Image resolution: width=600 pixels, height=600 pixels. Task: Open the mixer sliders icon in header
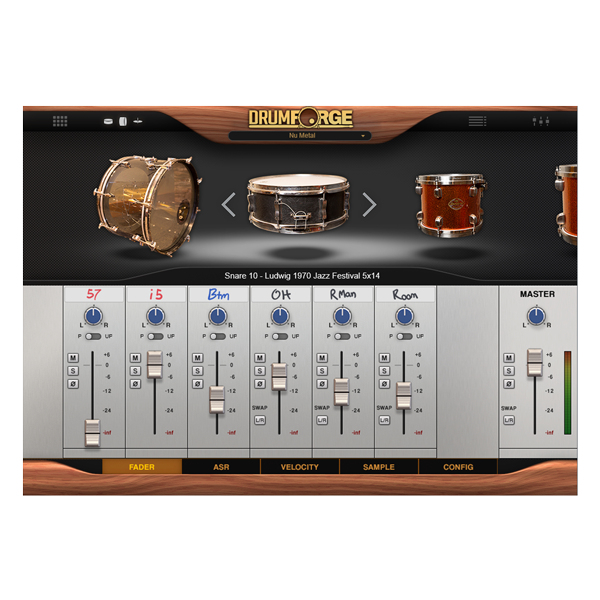click(x=541, y=121)
